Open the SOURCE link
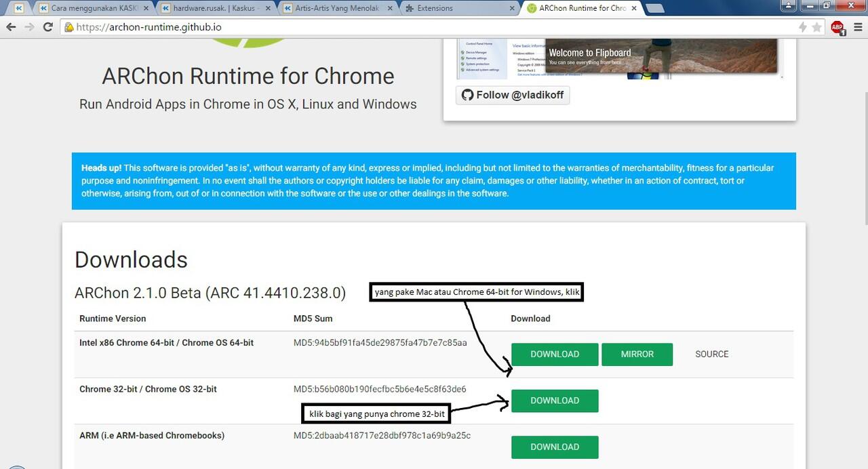 click(711, 354)
